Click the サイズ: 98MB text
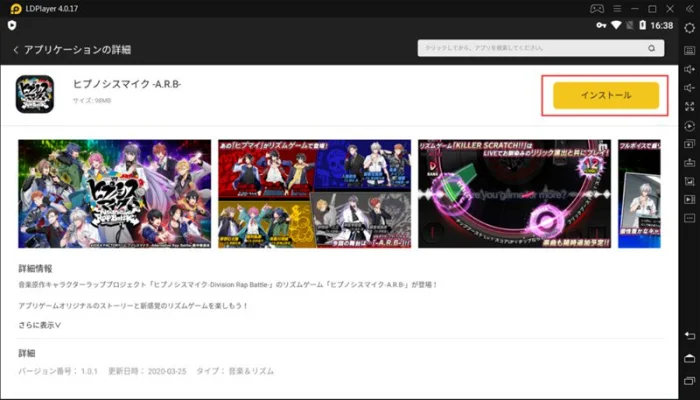 tap(92, 101)
